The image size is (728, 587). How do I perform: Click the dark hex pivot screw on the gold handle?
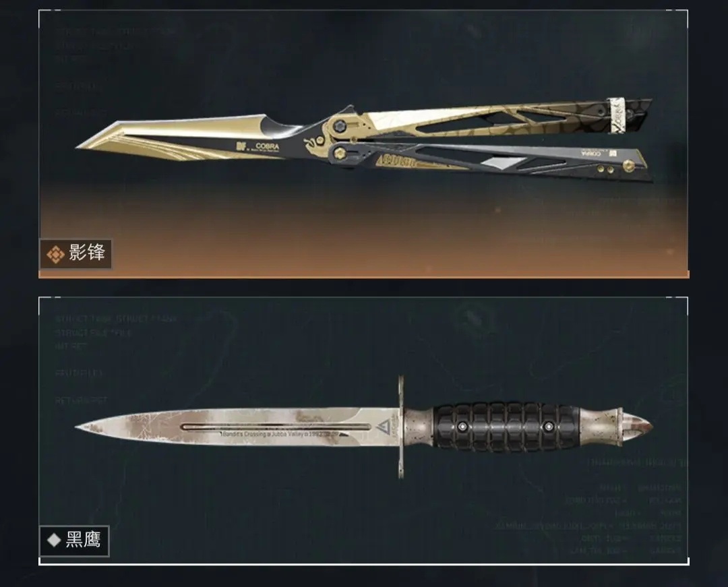point(339,125)
